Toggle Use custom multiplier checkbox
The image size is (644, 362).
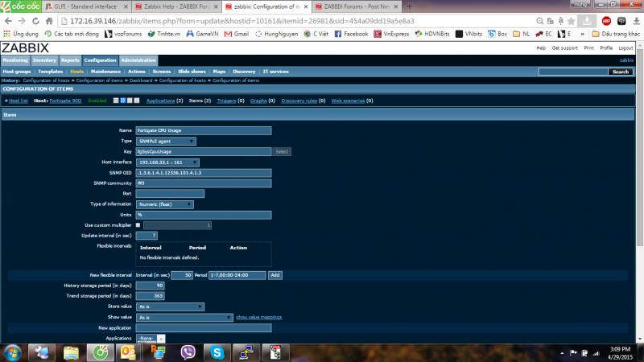coord(138,225)
